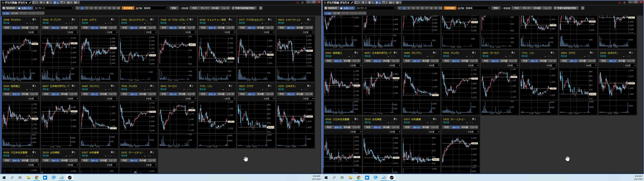Click the pencil edit icon in left title bar
This screenshot has width=644, height=181.
[x=30, y=3]
